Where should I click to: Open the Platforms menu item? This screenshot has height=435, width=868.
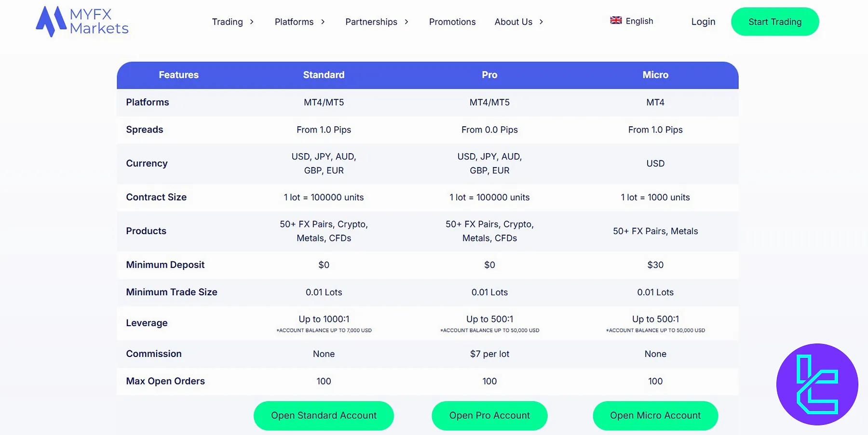pyautogui.click(x=294, y=22)
